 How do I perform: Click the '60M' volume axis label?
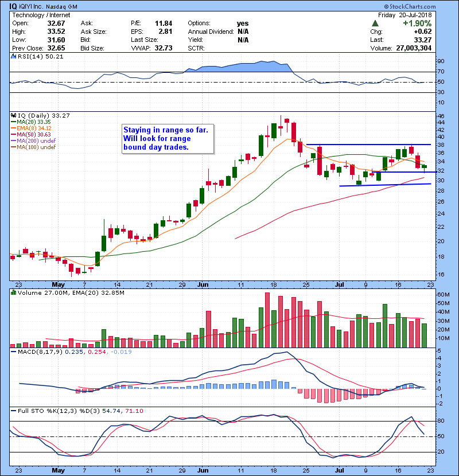(x=443, y=295)
